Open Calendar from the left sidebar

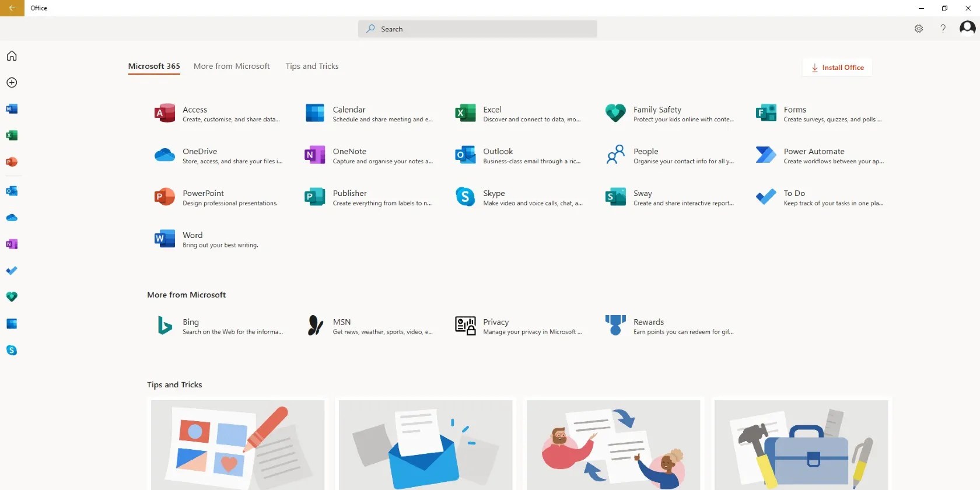12,324
